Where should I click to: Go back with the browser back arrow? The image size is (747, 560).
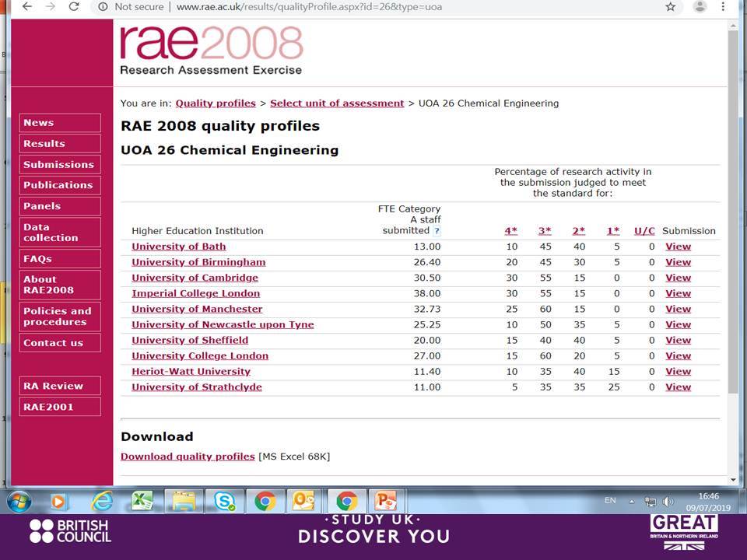click(27, 7)
